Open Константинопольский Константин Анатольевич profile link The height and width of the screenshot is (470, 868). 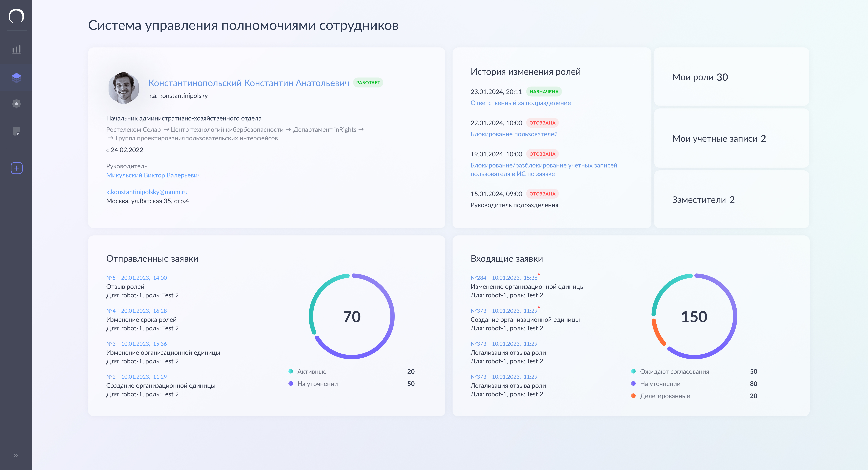pyautogui.click(x=248, y=83)
